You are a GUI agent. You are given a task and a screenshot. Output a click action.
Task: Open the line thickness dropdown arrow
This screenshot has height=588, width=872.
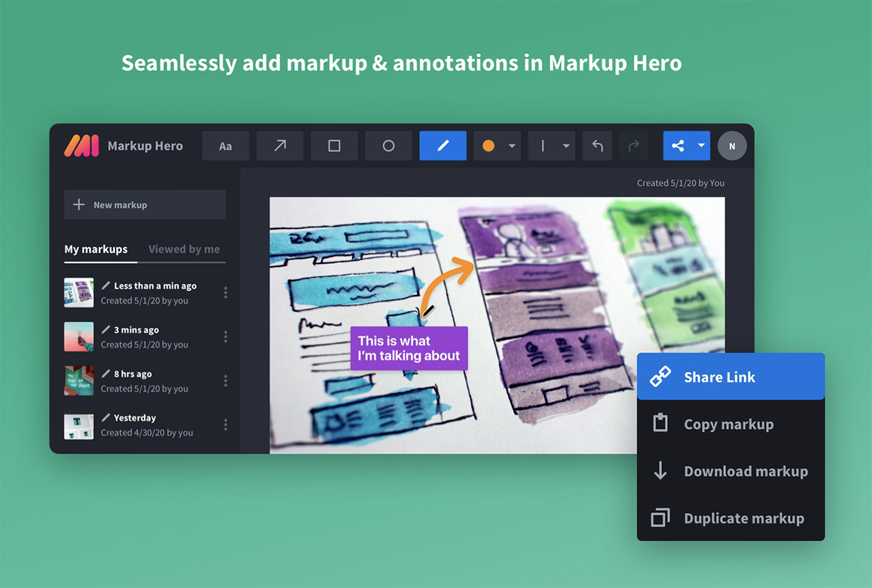click(566, 146)
